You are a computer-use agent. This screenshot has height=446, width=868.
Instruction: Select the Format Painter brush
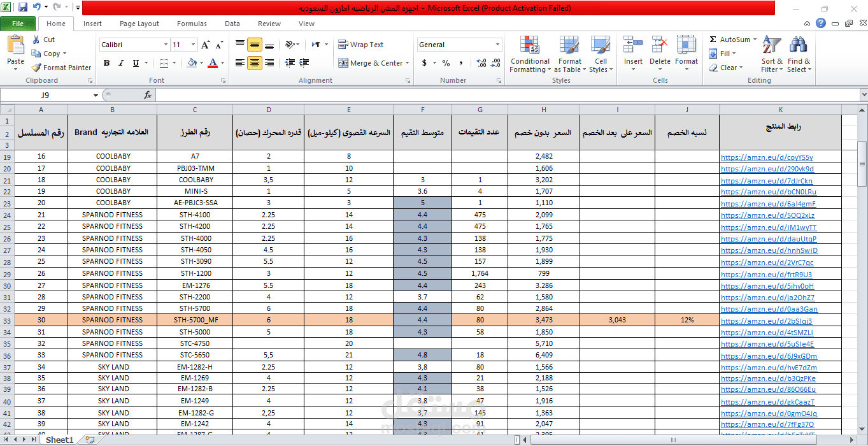(36, 68)
